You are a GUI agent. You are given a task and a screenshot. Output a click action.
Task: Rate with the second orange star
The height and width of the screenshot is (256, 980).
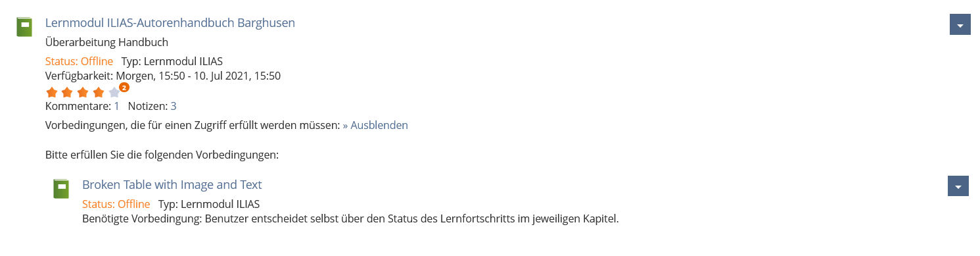coord(67,92)
